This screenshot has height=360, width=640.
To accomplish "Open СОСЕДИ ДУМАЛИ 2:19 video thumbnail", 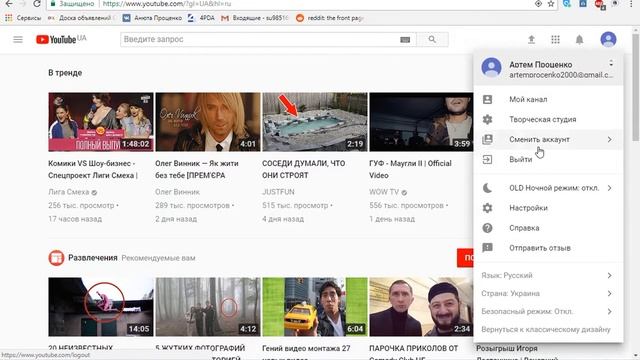I will [315, 122].
